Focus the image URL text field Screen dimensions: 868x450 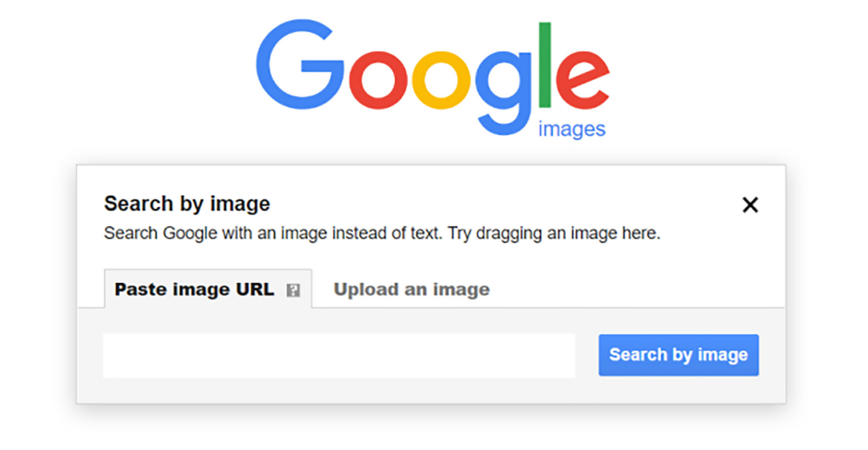click(x=339, y=355)
